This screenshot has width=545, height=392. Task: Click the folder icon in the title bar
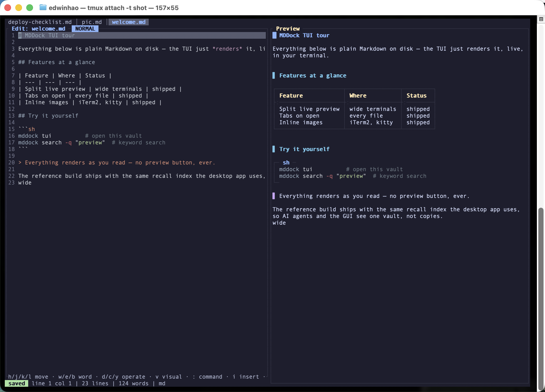tap(43, 7)
